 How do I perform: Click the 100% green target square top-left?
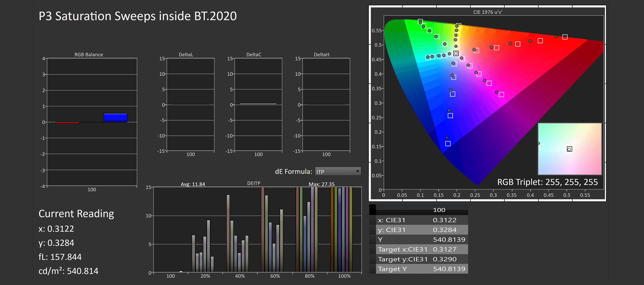[x=420, y=21]
